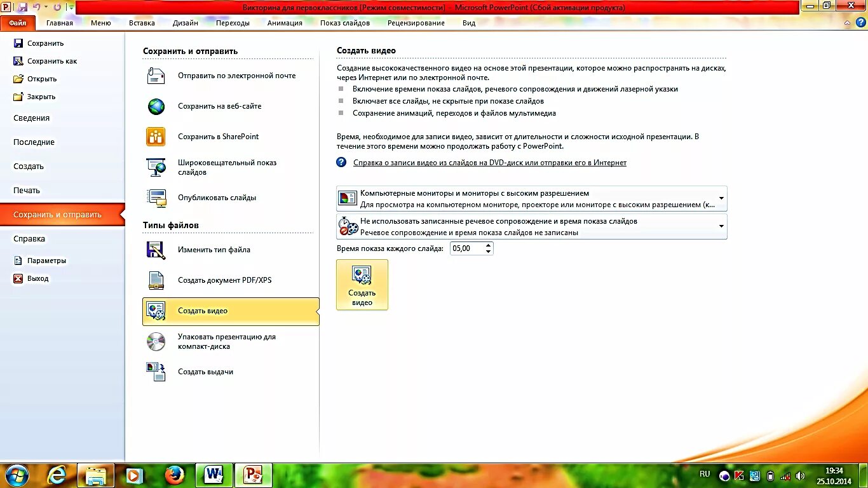Open the Файл tab
This screenshot has width=868, height=488.
coord(18,23)
